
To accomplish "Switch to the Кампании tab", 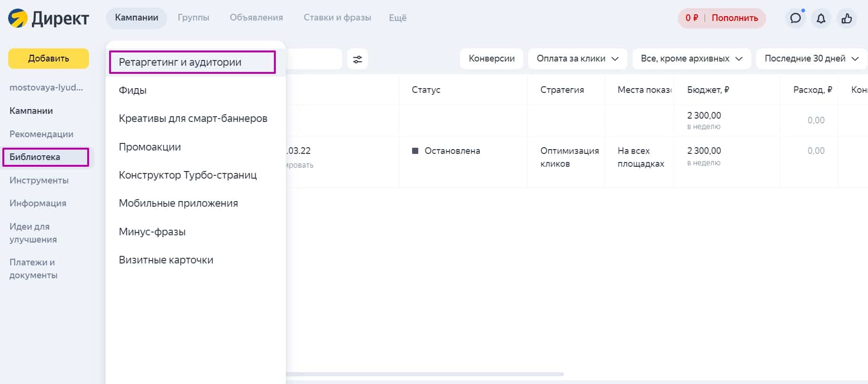I will click(x=136, y=18).
